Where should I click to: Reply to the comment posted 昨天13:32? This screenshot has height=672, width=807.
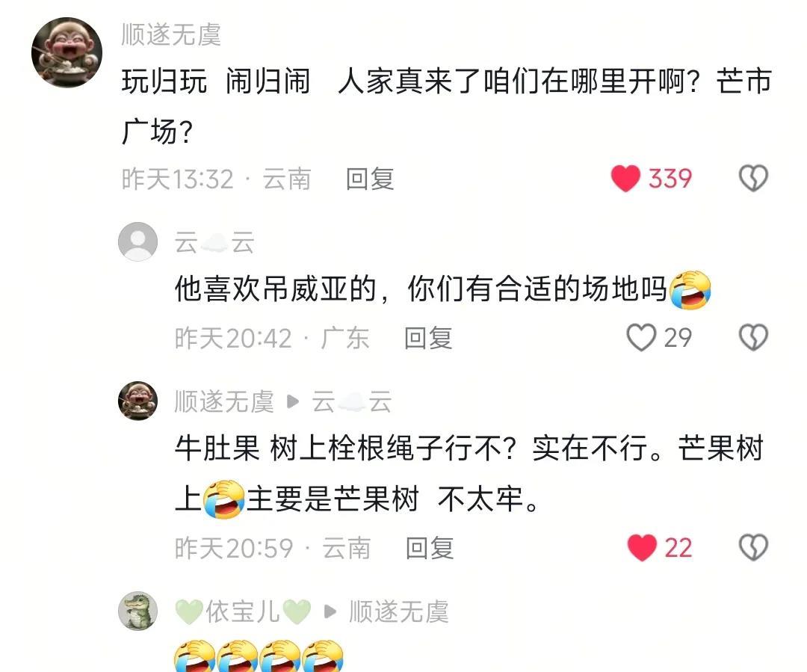370,179
